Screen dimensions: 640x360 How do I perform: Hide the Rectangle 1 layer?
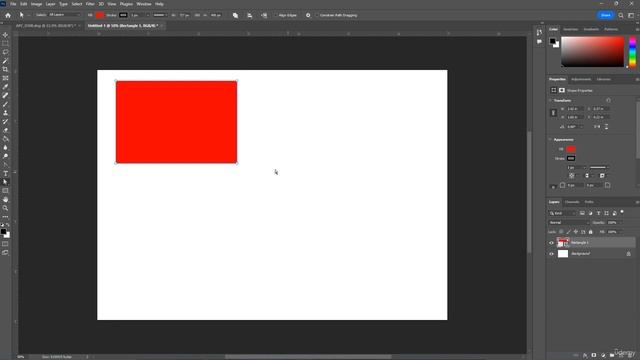(x=551, y=243)
